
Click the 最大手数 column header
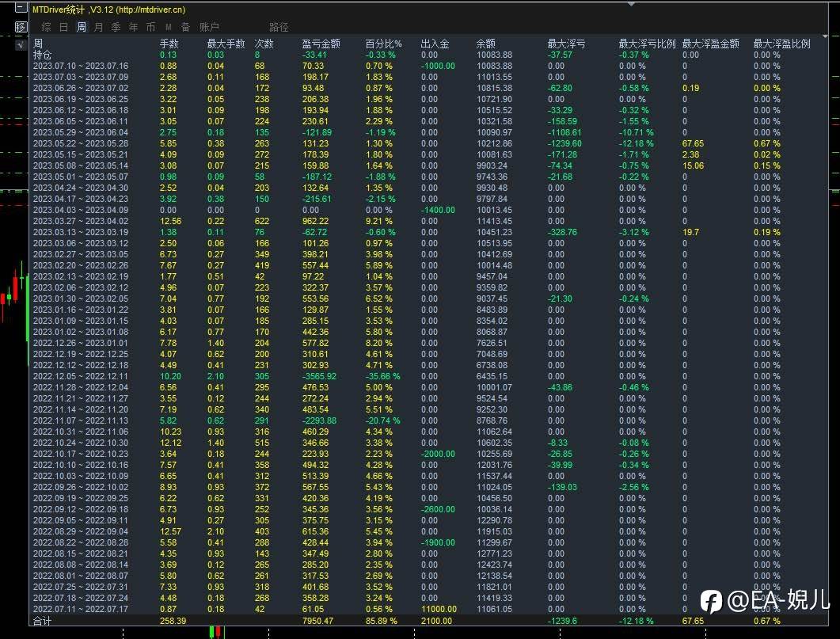click(x=226, y=44)
